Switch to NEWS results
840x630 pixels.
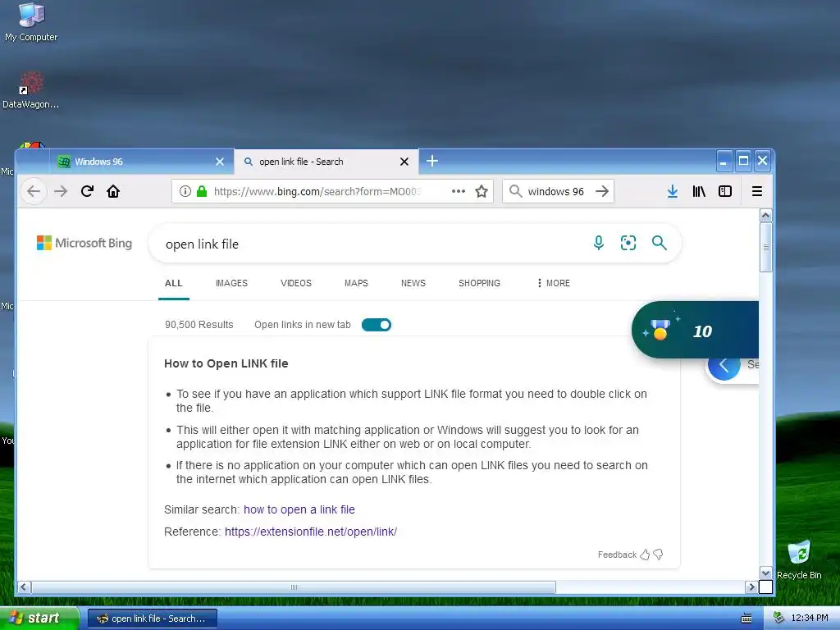tap(413, 283)
